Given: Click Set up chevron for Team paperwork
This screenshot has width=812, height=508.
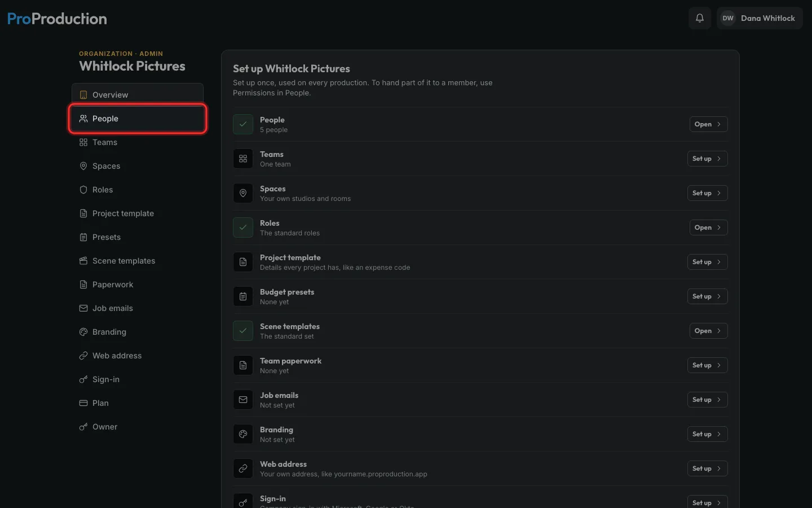Looking at the screenshot, I should click(x=719, y=365).
